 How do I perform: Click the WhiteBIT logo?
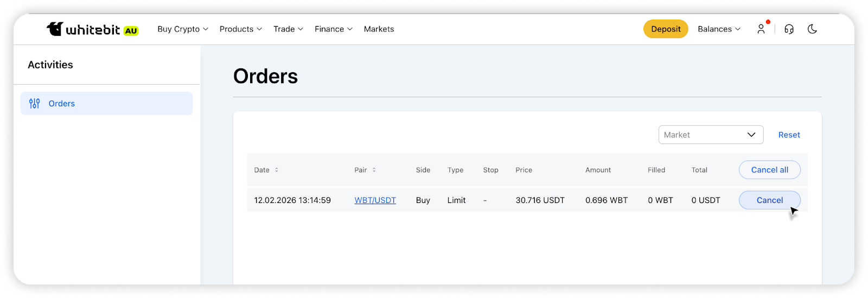[x=84, y=29]
